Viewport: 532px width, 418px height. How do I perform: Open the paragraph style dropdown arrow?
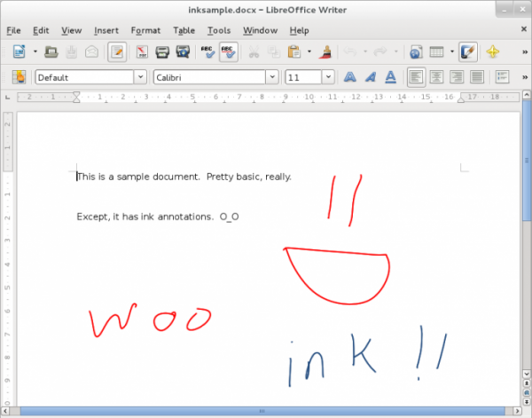tap(140, 77)
